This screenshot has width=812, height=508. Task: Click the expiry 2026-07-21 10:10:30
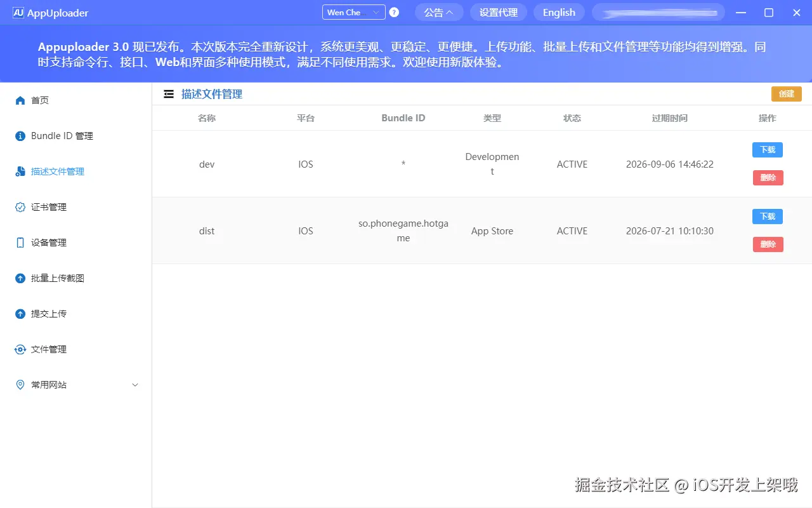tap(670, 231)
